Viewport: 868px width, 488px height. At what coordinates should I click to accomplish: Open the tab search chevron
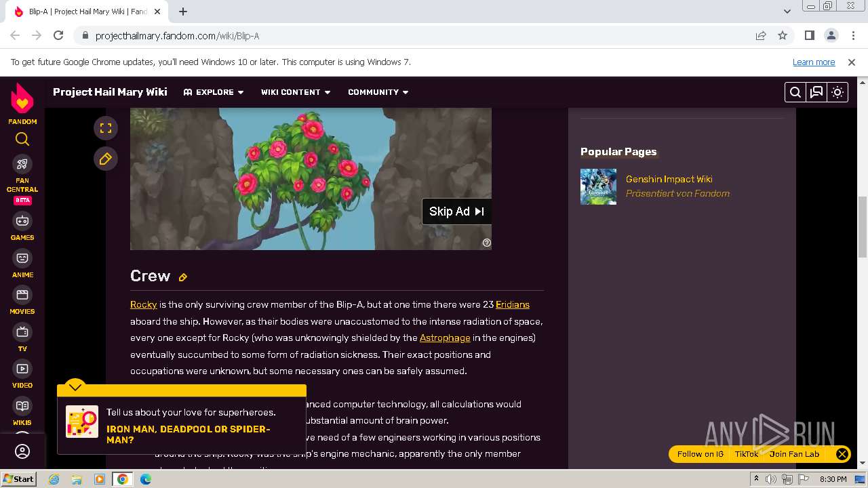click(787, 12)
